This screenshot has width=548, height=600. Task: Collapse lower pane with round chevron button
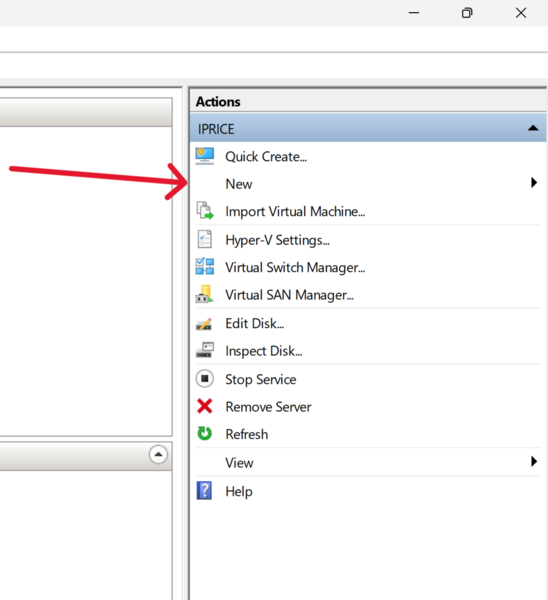158,454
